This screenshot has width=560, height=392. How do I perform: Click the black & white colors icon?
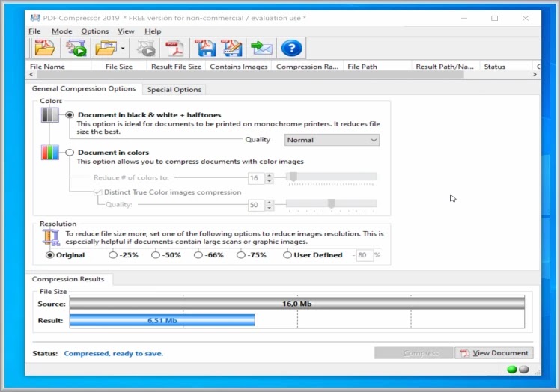[49, 115]
